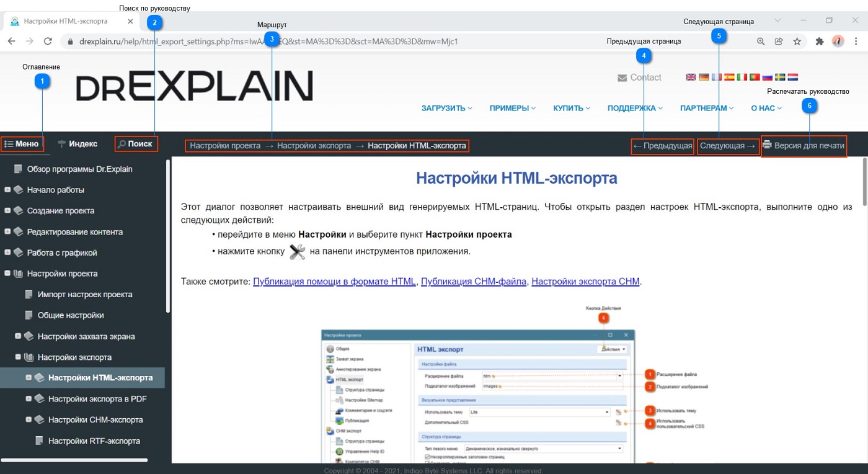Open the ЗАГРУЗИТЬ dropdown menu

click(447, 108)
